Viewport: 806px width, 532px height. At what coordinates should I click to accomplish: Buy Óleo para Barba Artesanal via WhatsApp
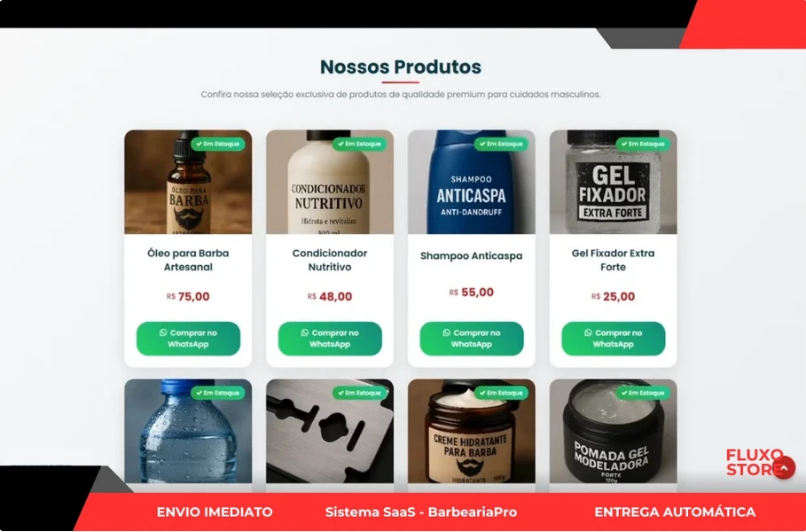click(188, 338)
